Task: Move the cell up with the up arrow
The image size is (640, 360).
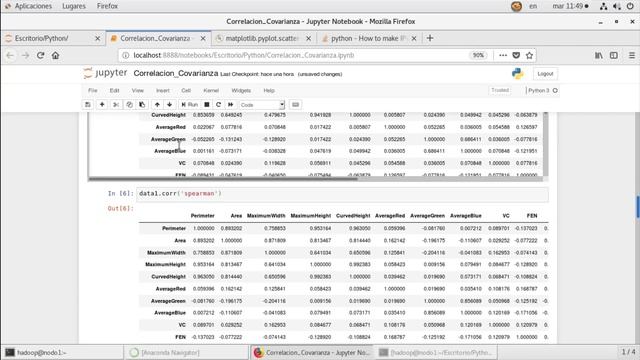Action: 157,105
